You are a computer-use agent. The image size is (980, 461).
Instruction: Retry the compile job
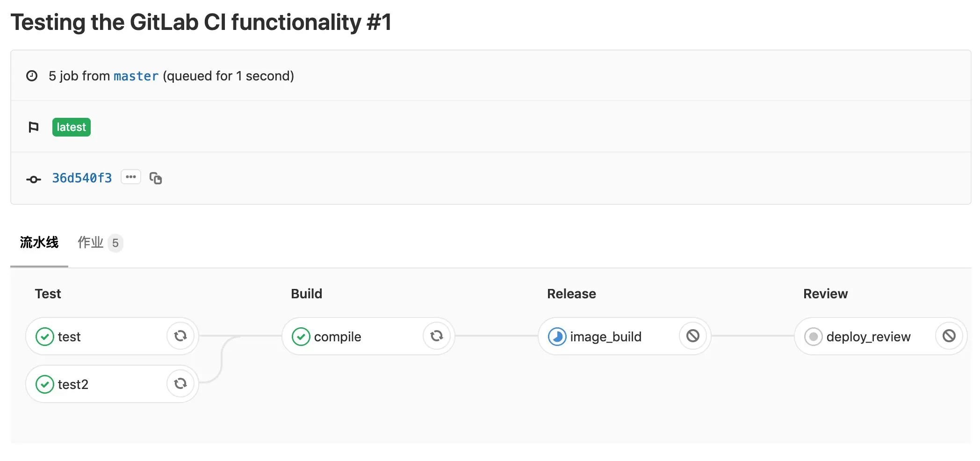(437, 336)
